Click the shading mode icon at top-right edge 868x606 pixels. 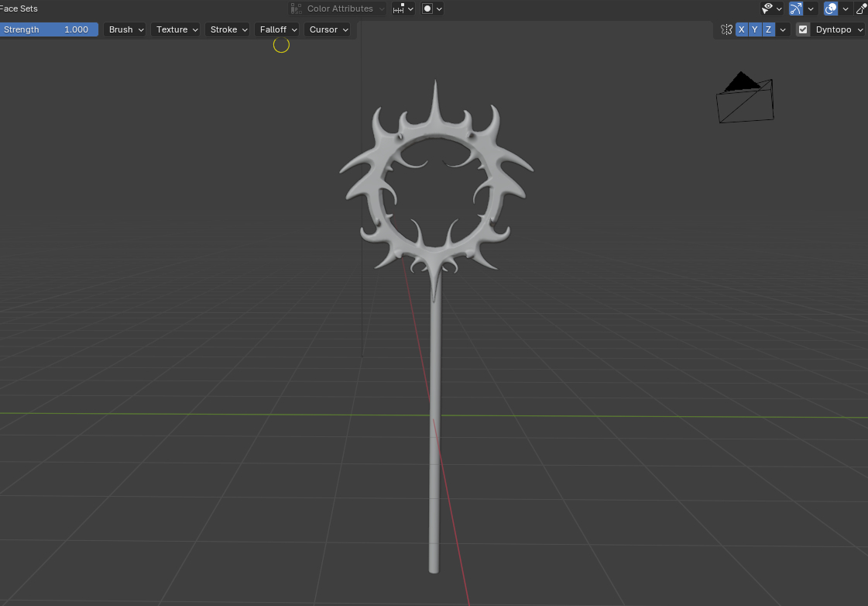pos(862,9)
